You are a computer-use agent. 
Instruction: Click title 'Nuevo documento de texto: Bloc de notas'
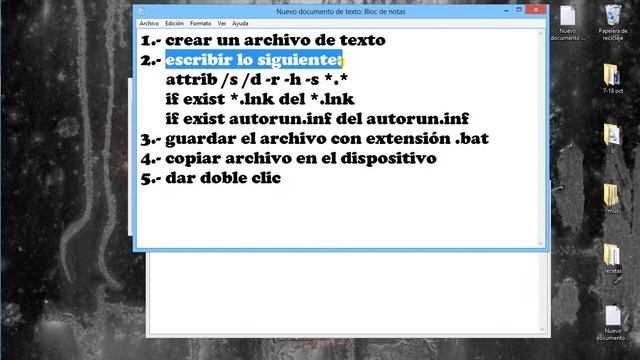pyautogui.click(x=340, y=11)
